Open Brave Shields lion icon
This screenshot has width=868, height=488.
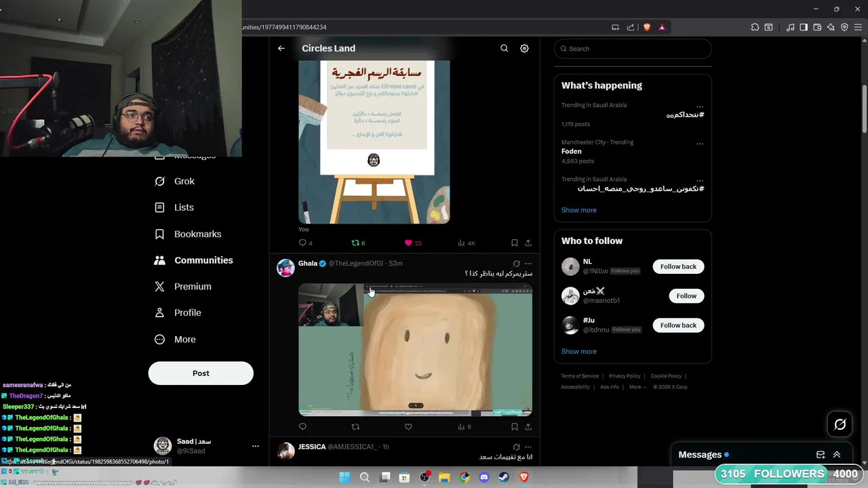(x=647, y=27)
